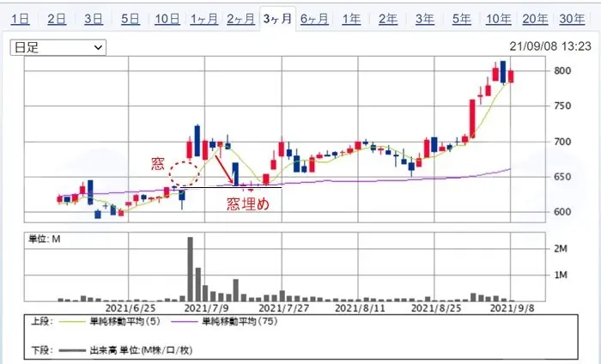Select the 2年 range link
The image size is (601, 364).
(x=388, y=19)
